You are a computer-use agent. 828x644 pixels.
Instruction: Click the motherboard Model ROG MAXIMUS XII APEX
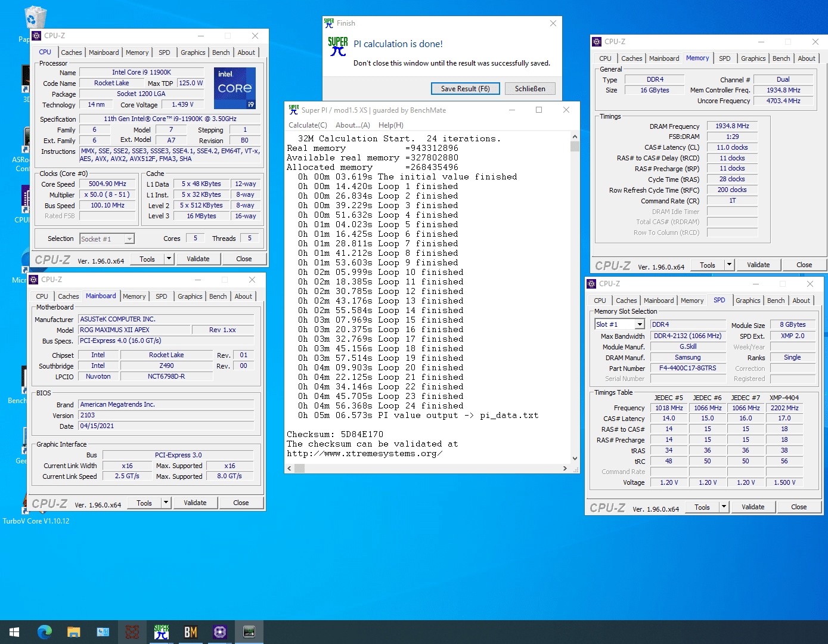[x=135, y=330]
